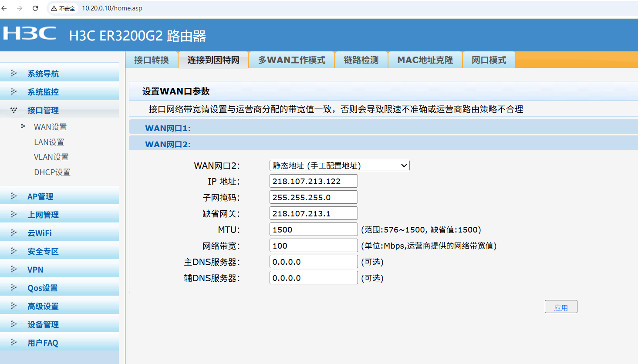
Task: Click the browser reload icon
Action: tap(35, 8)
